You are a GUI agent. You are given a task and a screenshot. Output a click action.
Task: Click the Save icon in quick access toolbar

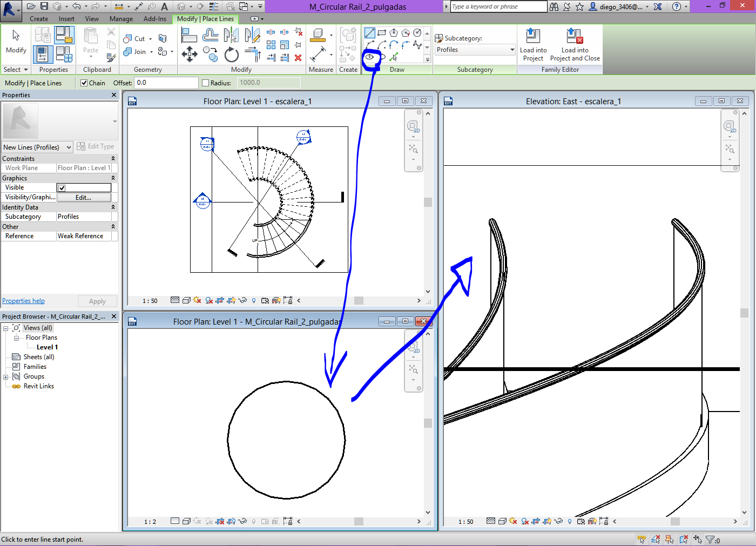point(44,6)
